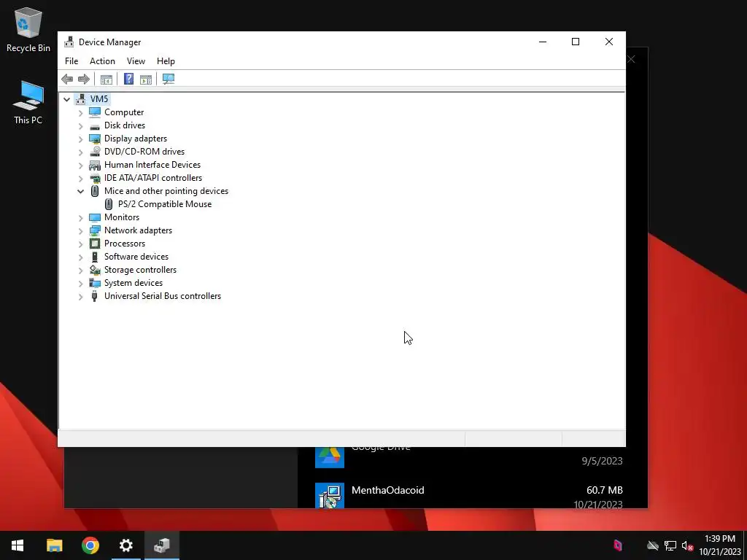Screen dimensions: 747x560
Task: Expand the Disk drives node
Action: [x=80, y=126]
